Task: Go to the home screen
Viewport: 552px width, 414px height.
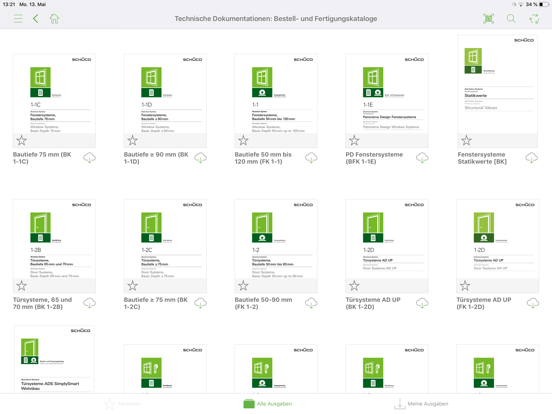Action: (54, 19)
